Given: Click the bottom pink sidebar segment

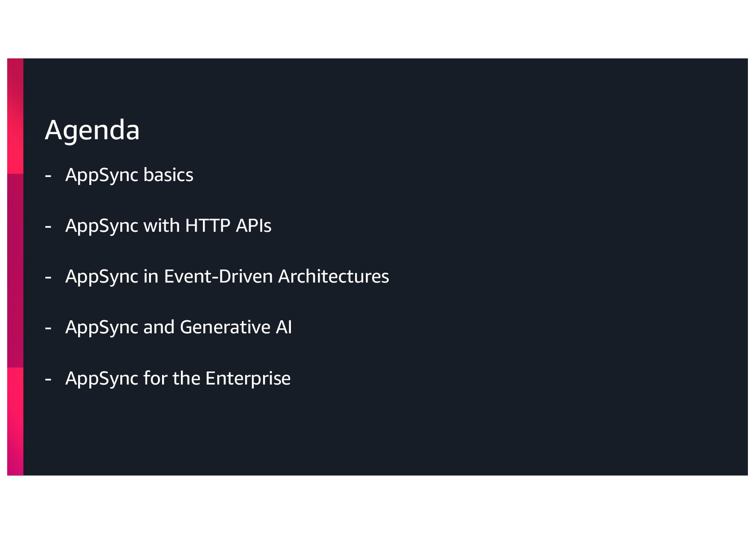Looking at the screenshot, I should 15,421.
